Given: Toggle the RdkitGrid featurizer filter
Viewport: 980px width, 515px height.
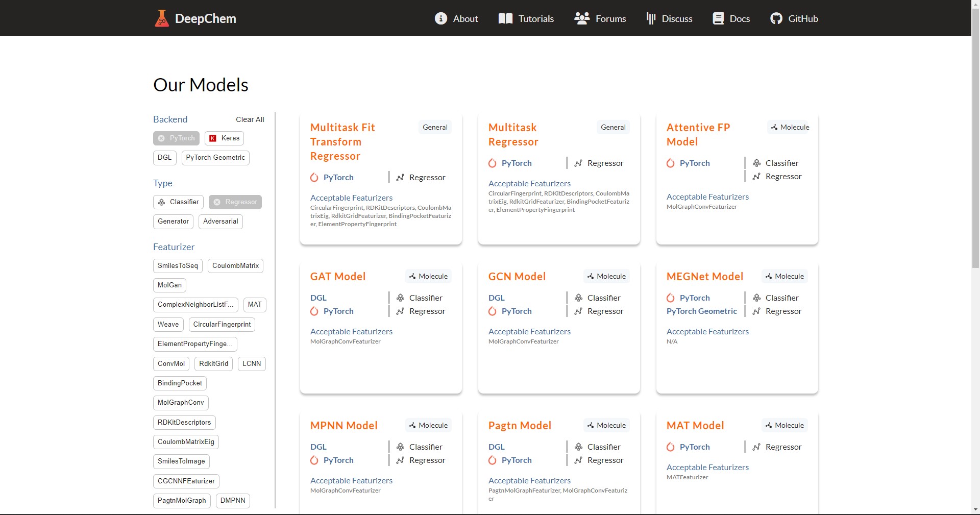Looking at the screenshot, I should point(214,364).
